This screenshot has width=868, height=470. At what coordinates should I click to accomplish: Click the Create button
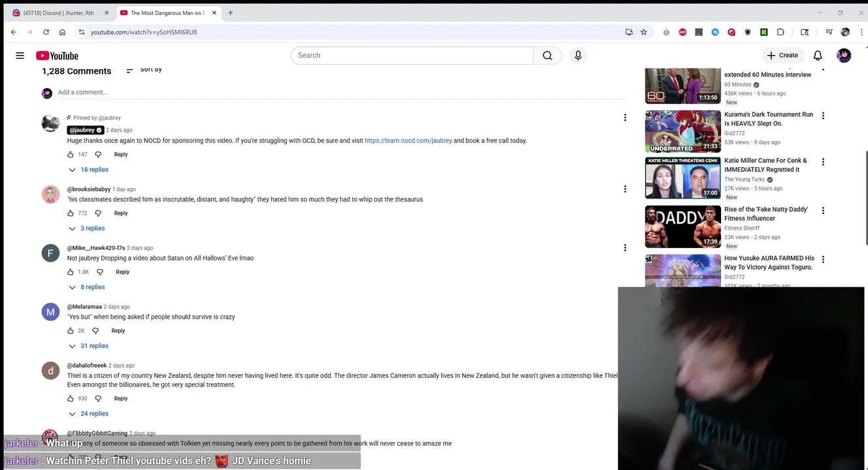(x=782, y=55)
